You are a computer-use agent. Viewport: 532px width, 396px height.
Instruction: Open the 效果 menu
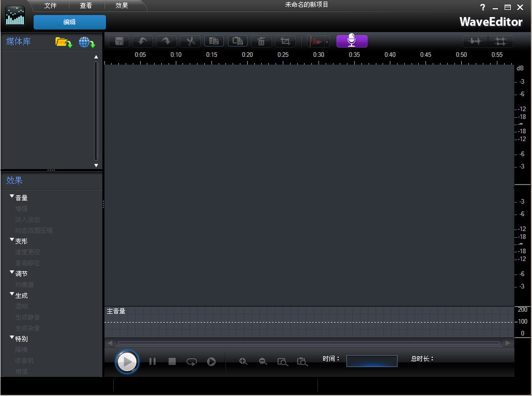121,6
